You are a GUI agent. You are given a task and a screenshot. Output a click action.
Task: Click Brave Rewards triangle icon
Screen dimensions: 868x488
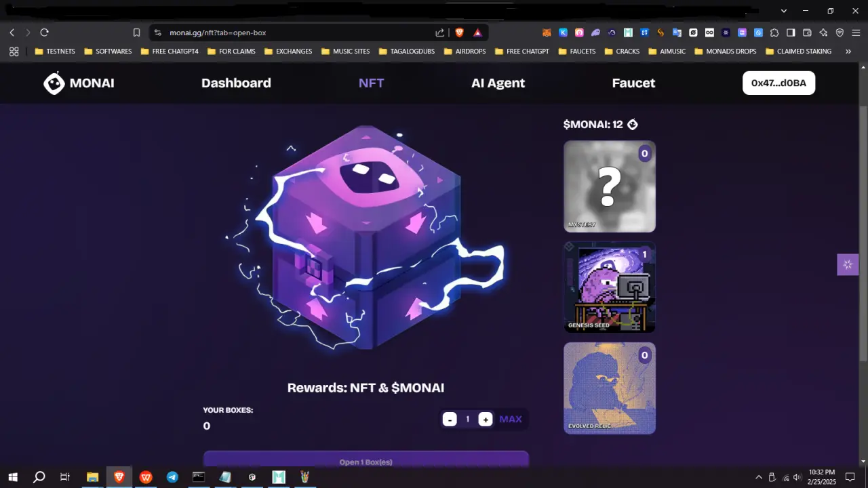coord(477,33)
